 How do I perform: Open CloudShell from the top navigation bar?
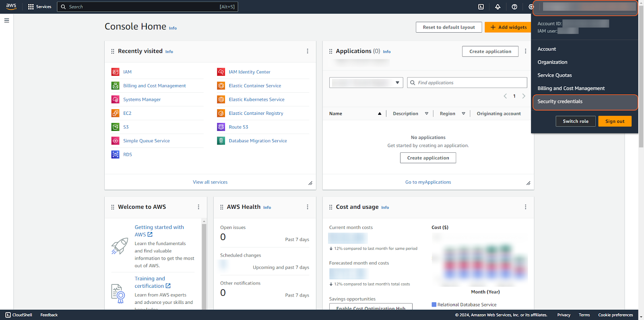click(x=481, y=7)
